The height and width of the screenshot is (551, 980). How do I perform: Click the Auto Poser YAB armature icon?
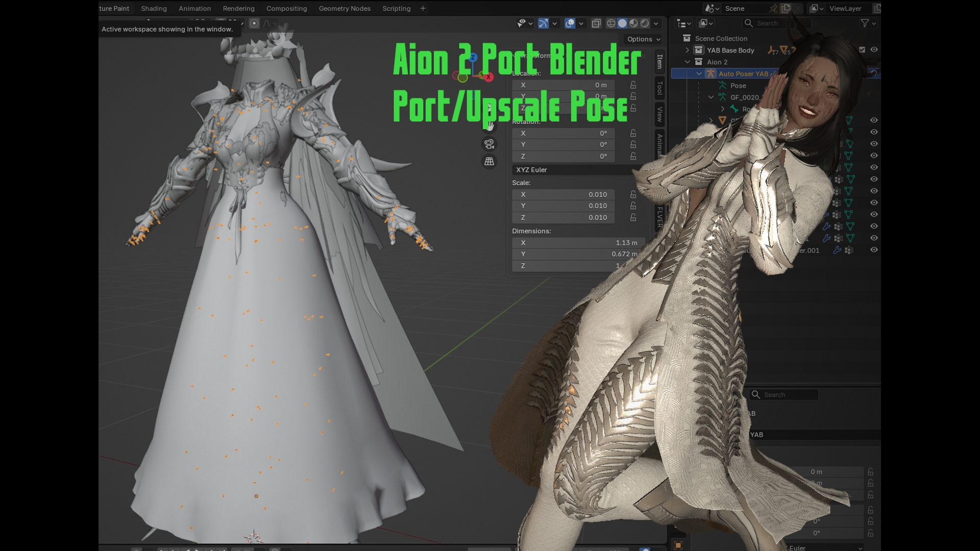tap(710, 74)
